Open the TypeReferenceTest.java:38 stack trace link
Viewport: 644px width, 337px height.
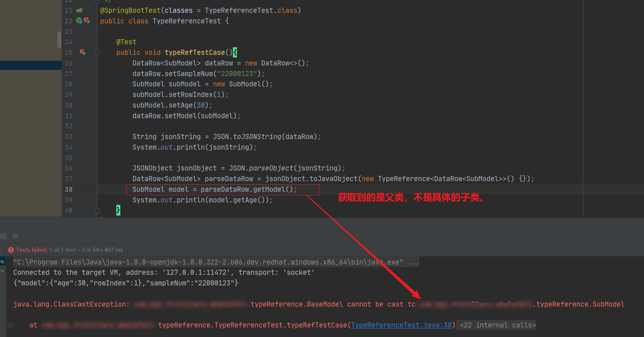pos(401,325)
